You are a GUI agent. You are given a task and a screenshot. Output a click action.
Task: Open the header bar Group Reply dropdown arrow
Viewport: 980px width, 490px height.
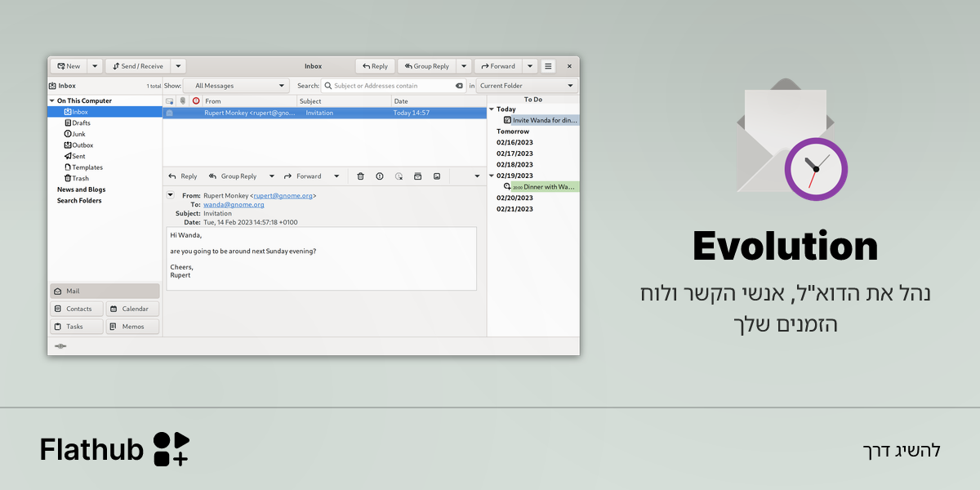[463, 66]
